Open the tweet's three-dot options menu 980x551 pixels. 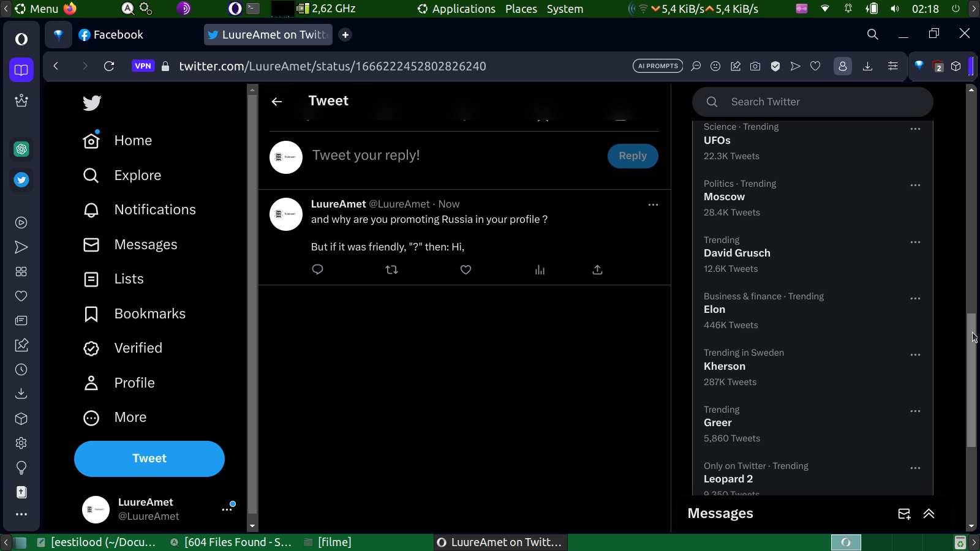[x=653, y=205]
